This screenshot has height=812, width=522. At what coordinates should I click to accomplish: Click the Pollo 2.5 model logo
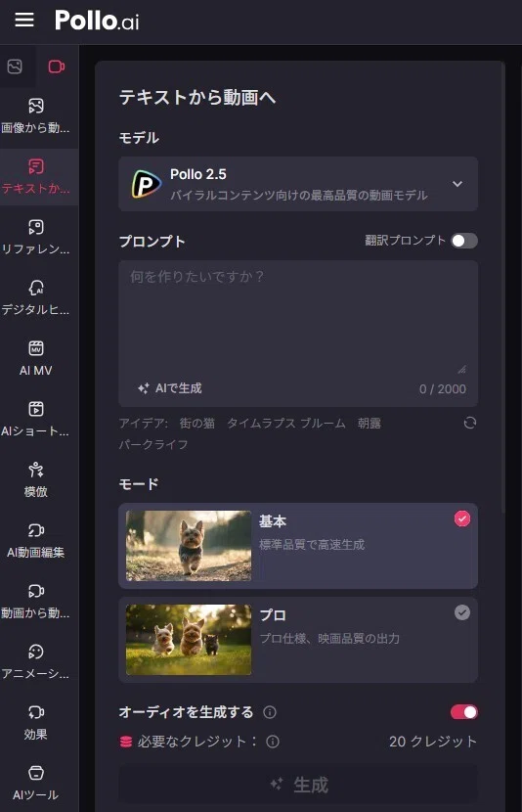coord(146,184)
